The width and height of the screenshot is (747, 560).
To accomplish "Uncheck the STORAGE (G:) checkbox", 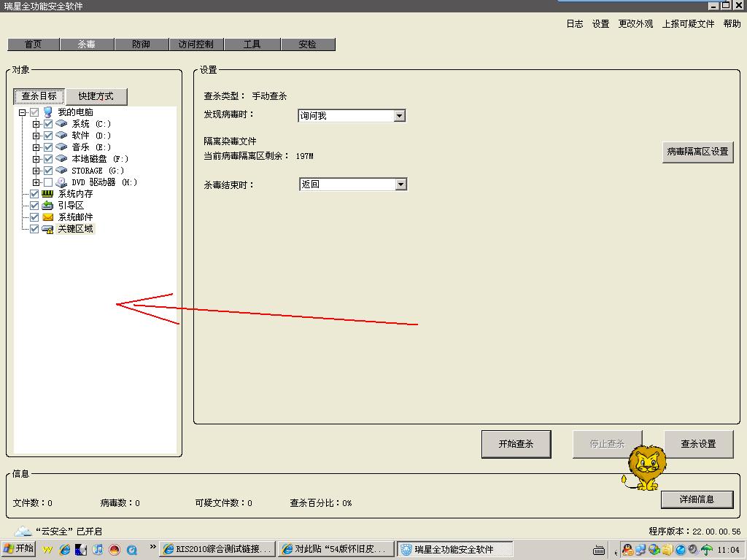I will [48, 171].
